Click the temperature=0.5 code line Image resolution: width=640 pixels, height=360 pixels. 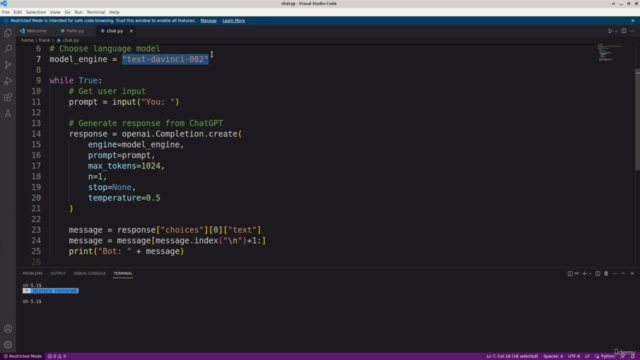[x=124, y=198]
